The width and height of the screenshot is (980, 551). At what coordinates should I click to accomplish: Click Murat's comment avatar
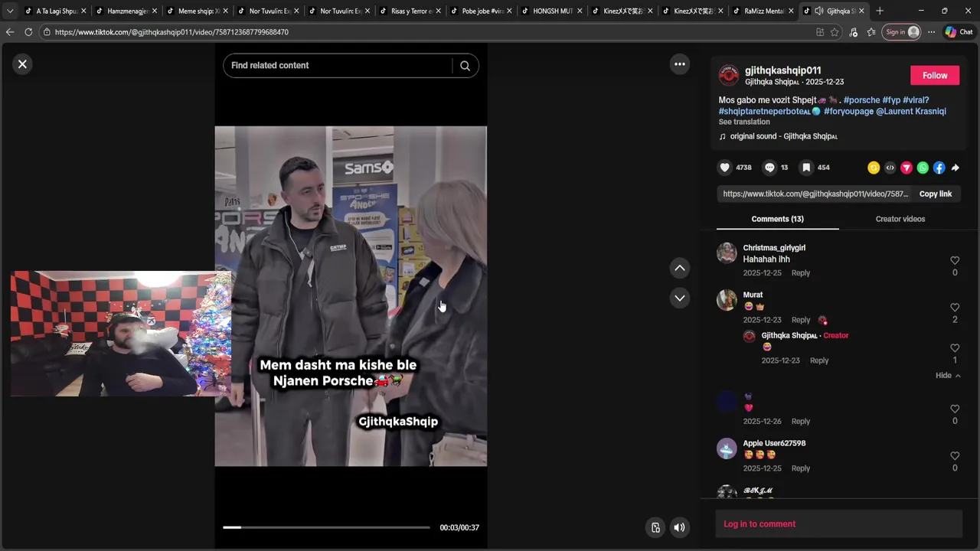tap(727, 300)
